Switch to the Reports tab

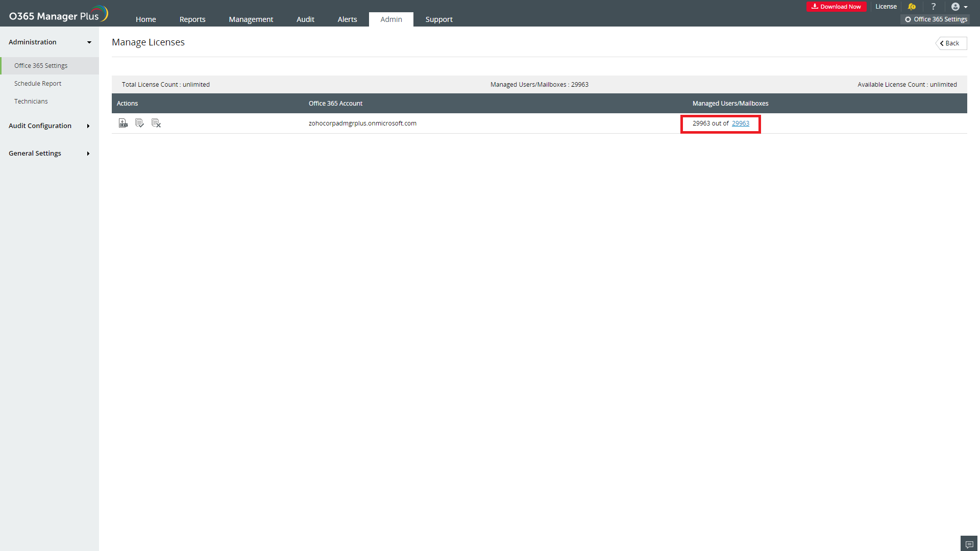point(192,19)
